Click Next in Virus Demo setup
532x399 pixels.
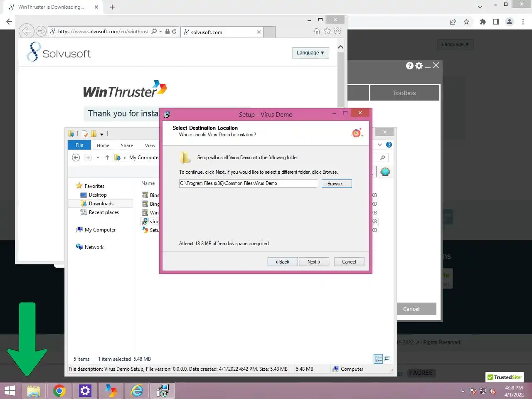coord(314,262)
